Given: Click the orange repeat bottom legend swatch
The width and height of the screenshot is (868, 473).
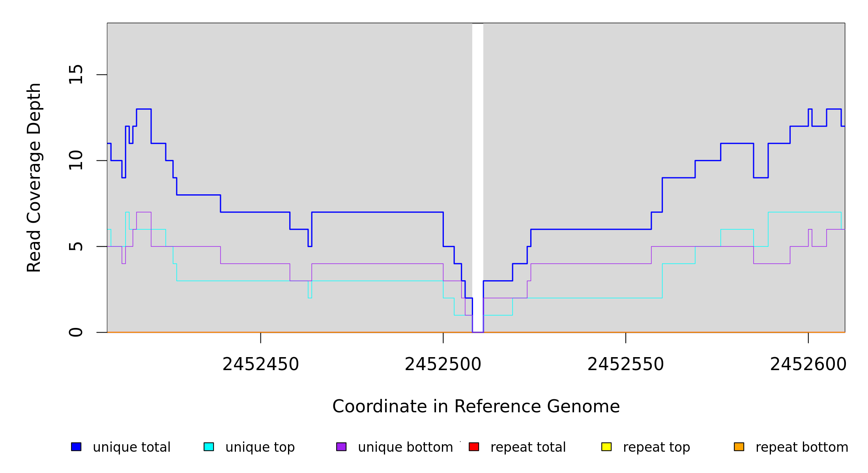Looking at the screenshot, I should pyautogui.click(x=739, y=447).
